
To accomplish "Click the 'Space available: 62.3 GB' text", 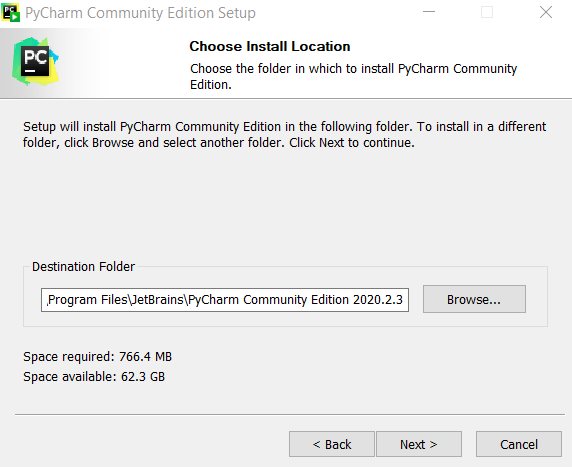I will (94, 377).
